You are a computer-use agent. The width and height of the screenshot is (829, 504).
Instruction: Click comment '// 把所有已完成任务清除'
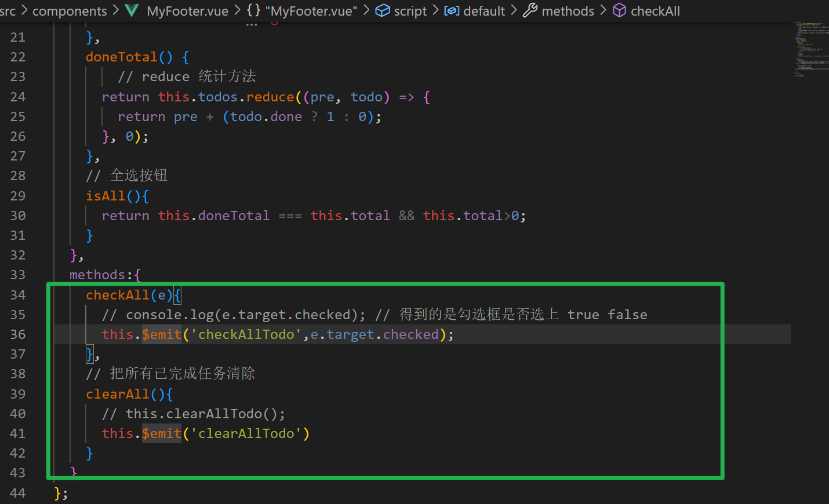tap(170, 374)
